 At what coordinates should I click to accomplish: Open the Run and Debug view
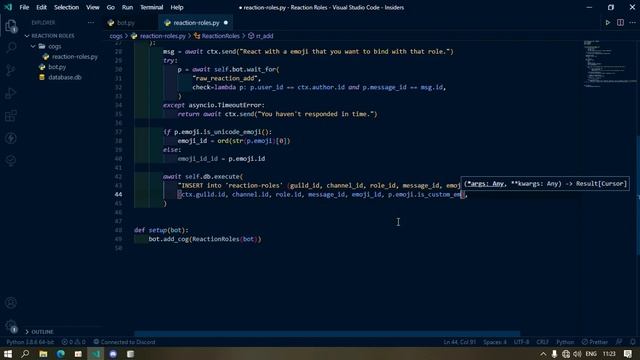pos(11,93)
